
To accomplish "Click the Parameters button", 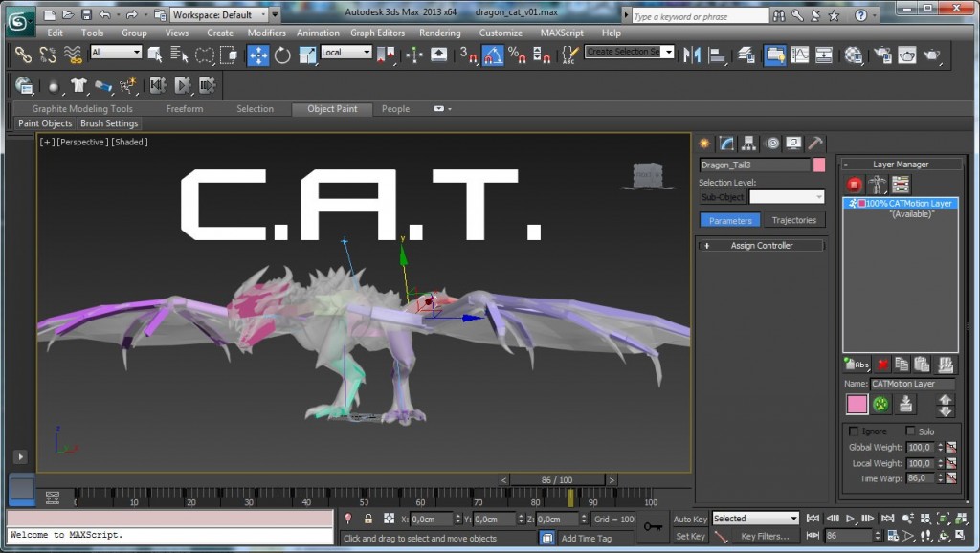I will tap(730, 220).
